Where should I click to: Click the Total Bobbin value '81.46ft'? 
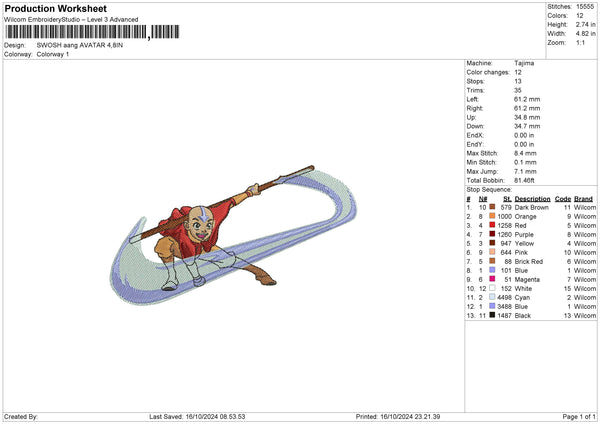click(524, 180)
